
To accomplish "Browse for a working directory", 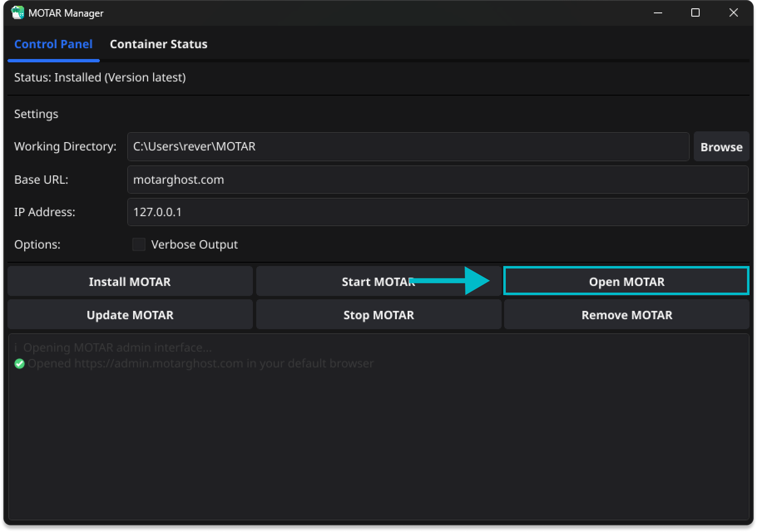I will point(721,147).
